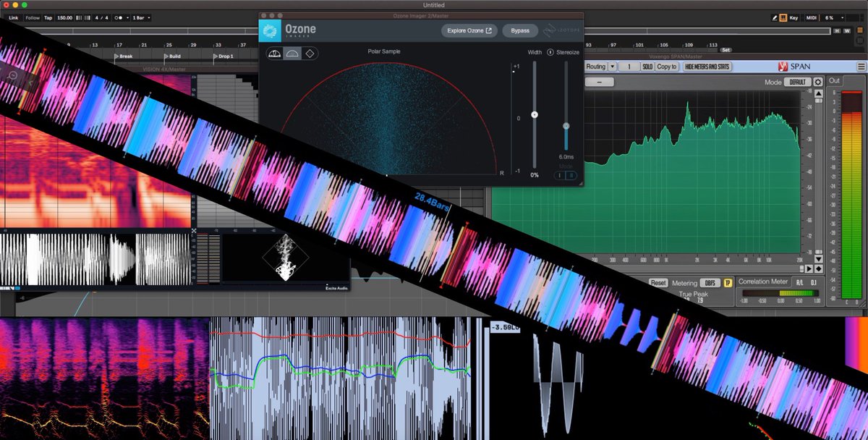The width and height of the screenshot is (868, 440).
Task: Toggle MIDI mapping mode
Action: coord(810,17)
